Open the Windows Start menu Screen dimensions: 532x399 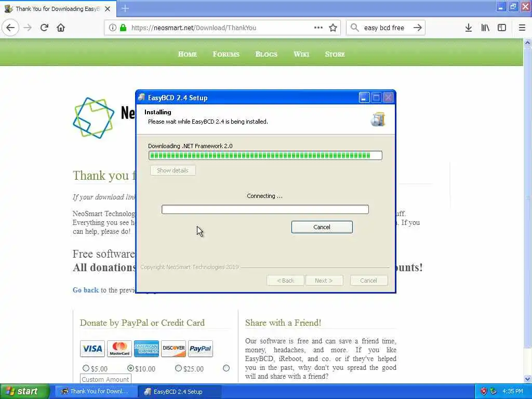(24, 391)
